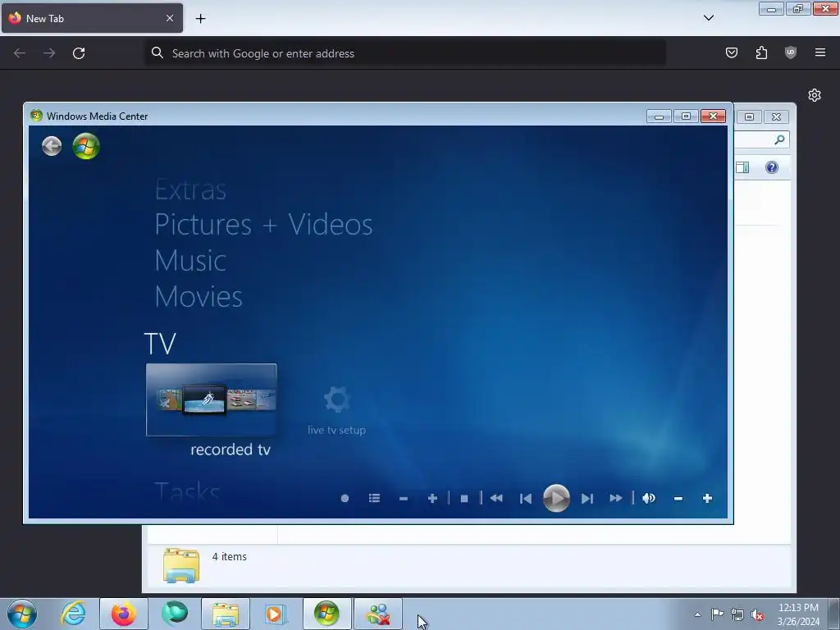Image resolution: width=840 pixels, height=630 pixels.
Task: Select the New Tab tab in Firefox
Action: click(x=92, y=18)
